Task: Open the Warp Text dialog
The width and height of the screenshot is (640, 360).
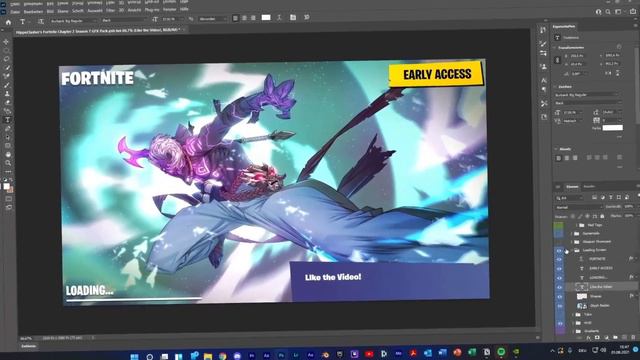Action: pyautogui.click(x=279, y=18)
